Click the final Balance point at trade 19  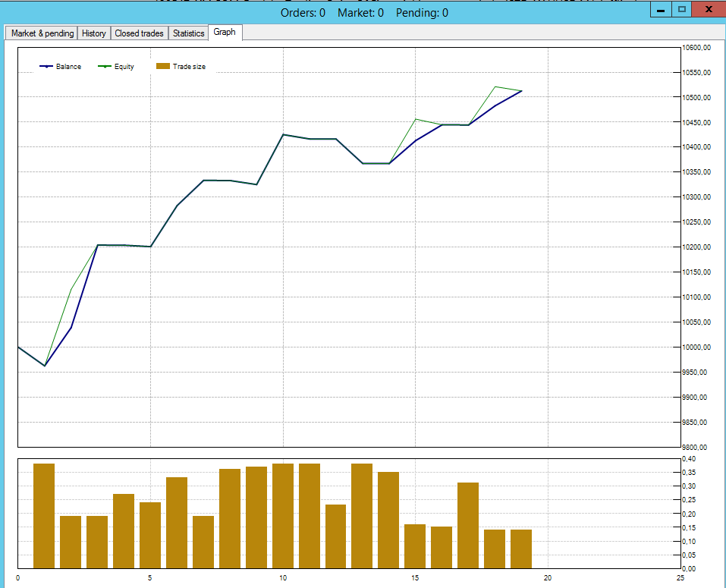(522, 91)
